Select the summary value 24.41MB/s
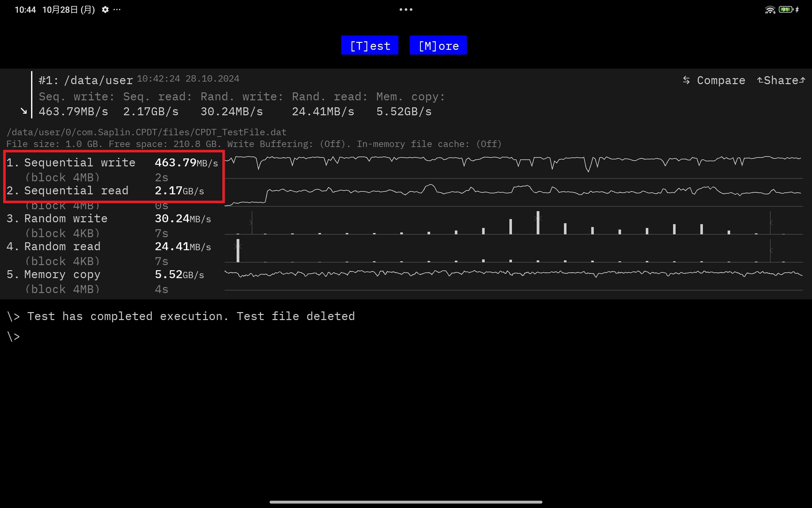Screen dimensions: 812x508 pos(323,111)
